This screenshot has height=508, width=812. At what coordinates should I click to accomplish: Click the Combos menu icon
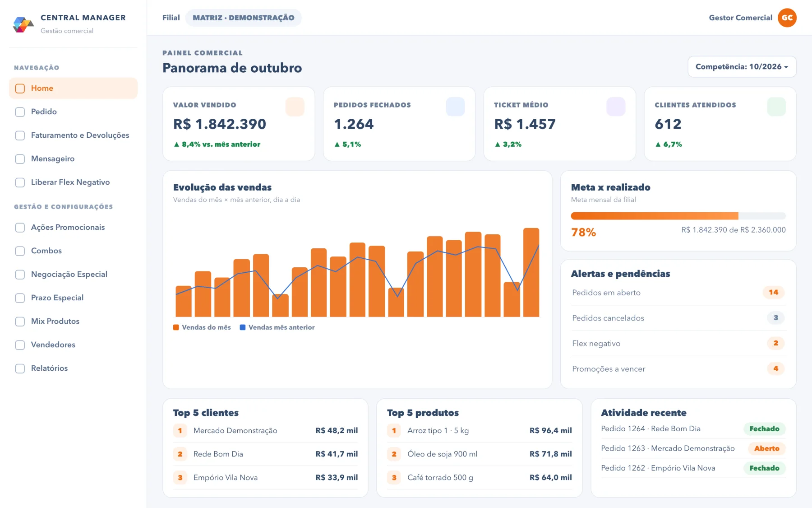20,251
